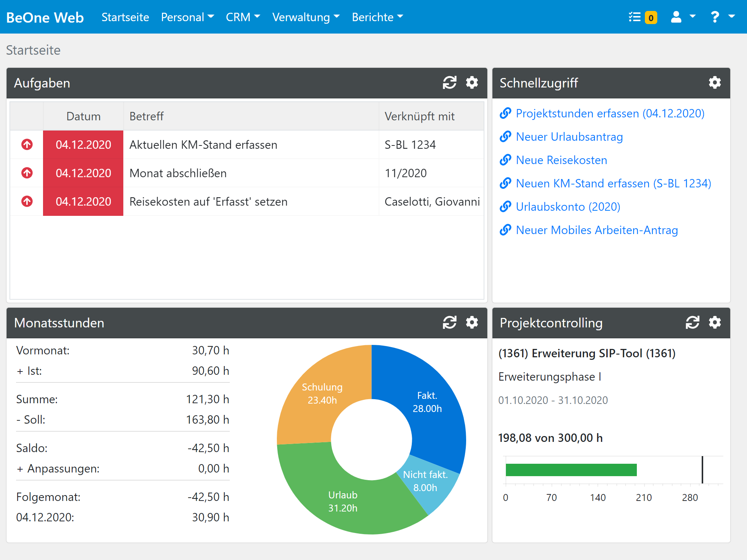Expand the Personal menu
The height and width of the screenshot is (560, 747).
[x=187, y=17]
